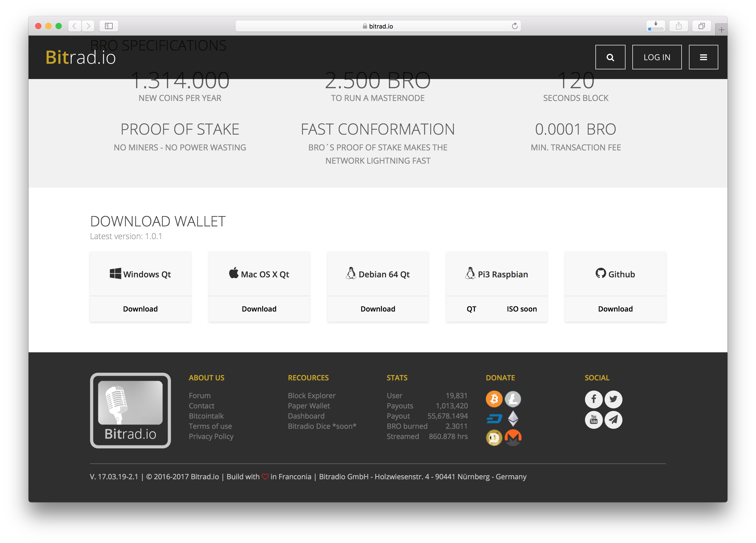
Task: Open the search bar
Action: click(610, 57)
